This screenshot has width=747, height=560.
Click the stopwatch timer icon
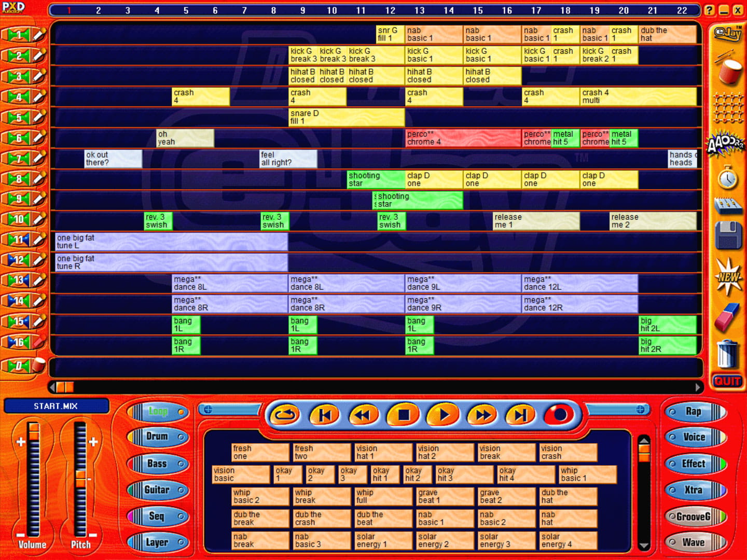[728, 178]
